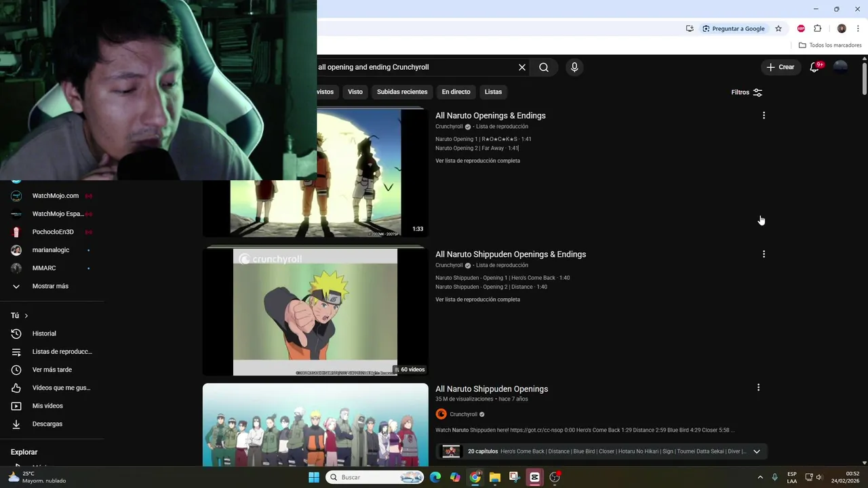Open All Naruto Shippuden Openings group thumbnail
The height and width of the screenshot is (488, 868).
coord(315,425)
